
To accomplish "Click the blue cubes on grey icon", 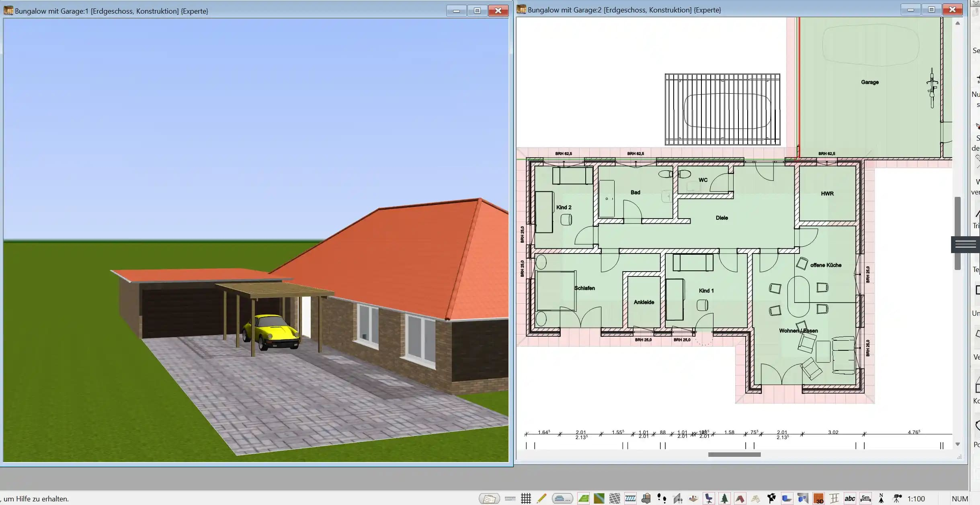I will pyautogui.click(x=803, y=499).
